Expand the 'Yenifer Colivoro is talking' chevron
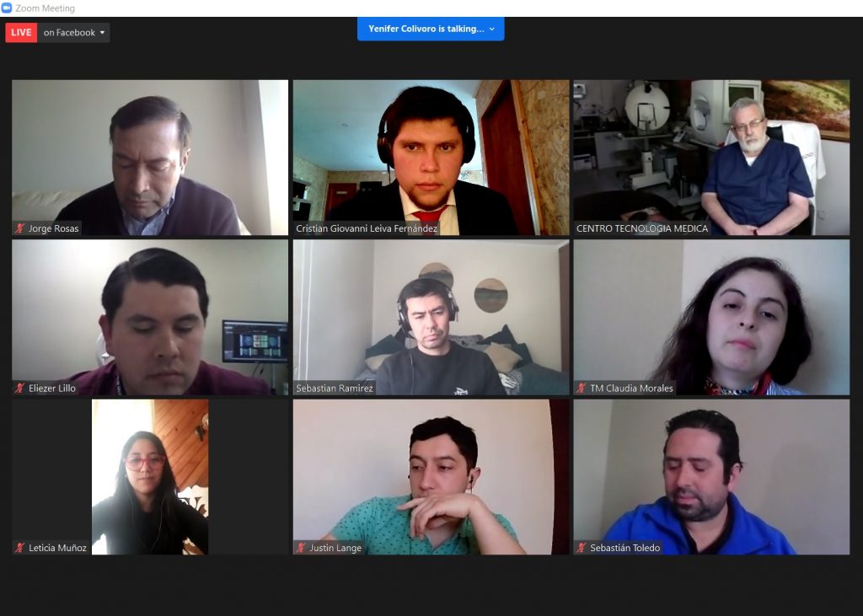Screen dimensions: 863x616 pyautogui.click(x=492, y=29)
